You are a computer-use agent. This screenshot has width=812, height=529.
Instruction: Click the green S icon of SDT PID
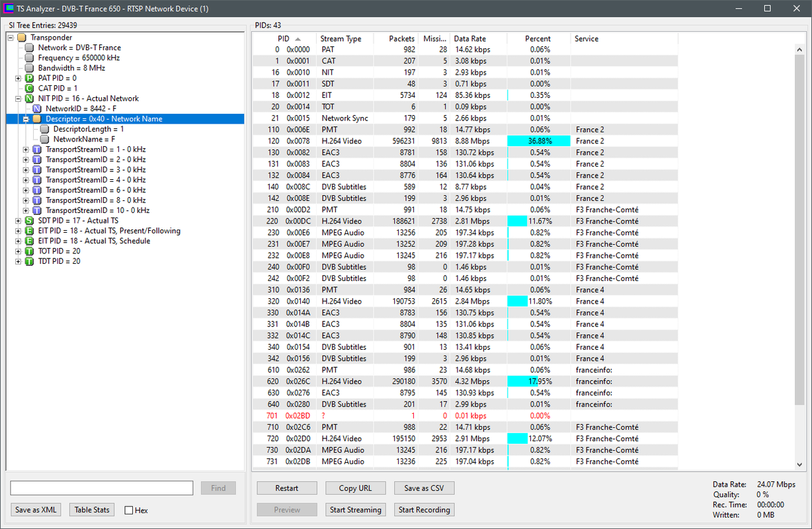28,221
